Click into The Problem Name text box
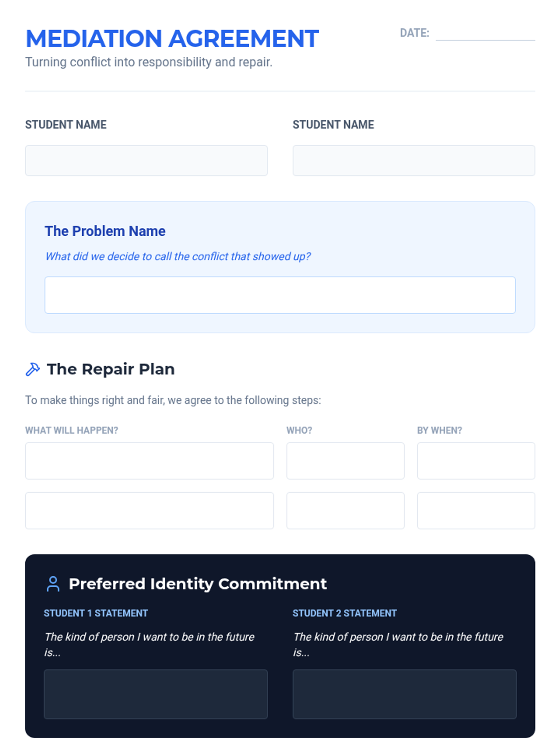 click(280, 295)
